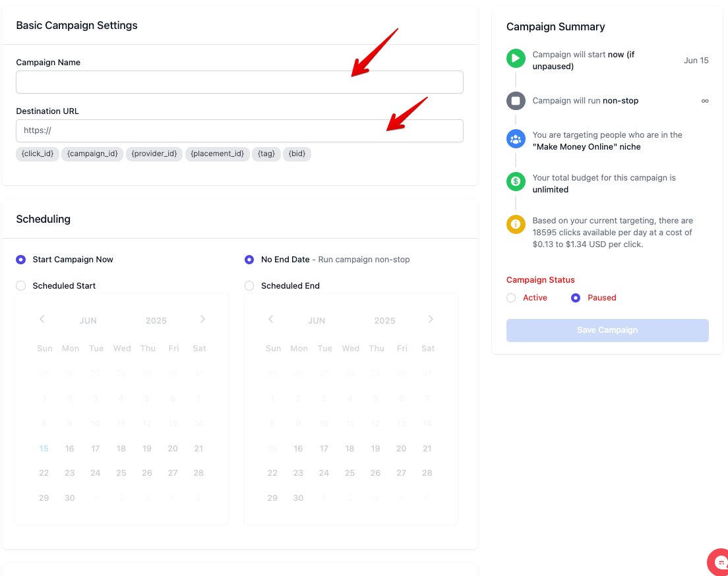Image resolution: width=728 pixels, height=576 pixels.
Task: Select Scheduled End radio button
Action: (x=249, y=286)
